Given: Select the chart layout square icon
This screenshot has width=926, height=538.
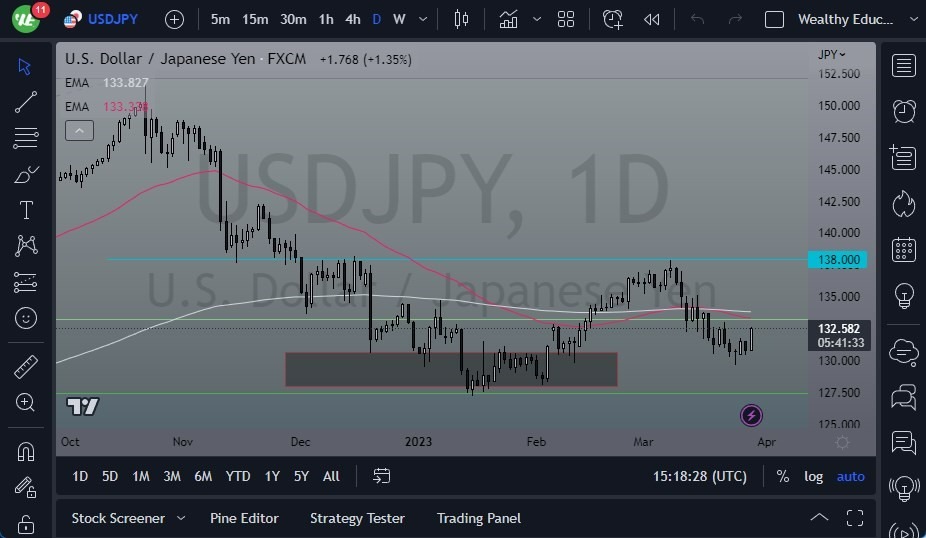Looking at the screenshot, I should pos(774,19).
